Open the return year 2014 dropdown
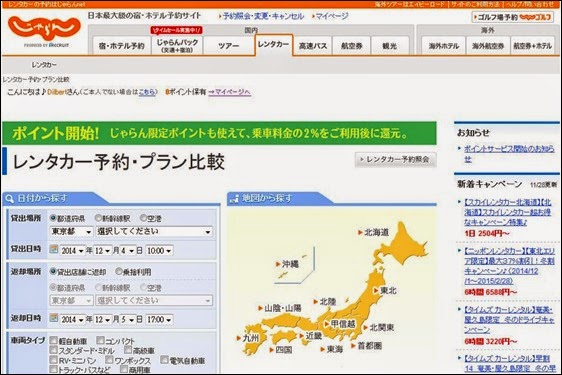Viewport: 562px width, 375px height. 72,319
